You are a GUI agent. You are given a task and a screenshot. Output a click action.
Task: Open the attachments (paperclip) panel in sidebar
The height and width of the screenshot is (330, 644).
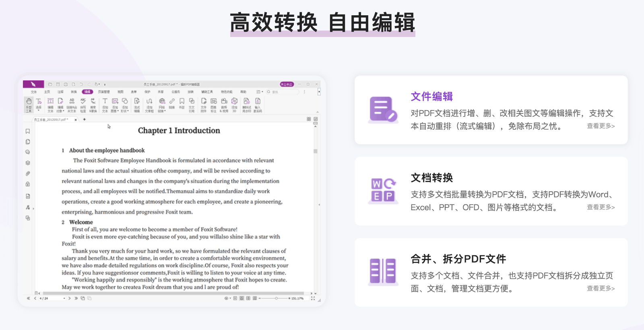tap(28, 174)
